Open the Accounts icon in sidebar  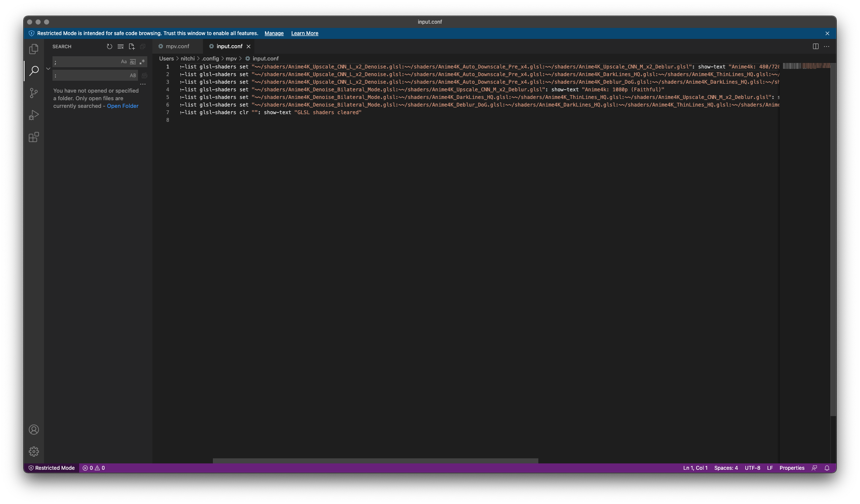click(33, 430)
